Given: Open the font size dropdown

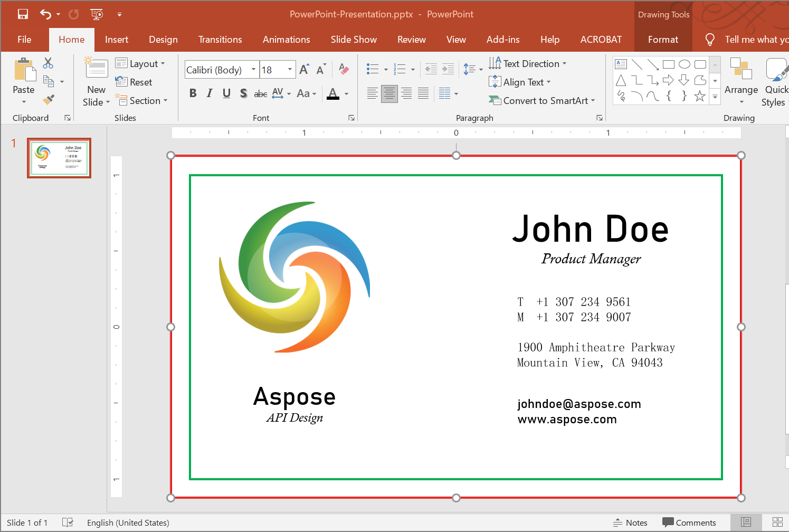Looking at the screenshot, I should click(289, 69).
